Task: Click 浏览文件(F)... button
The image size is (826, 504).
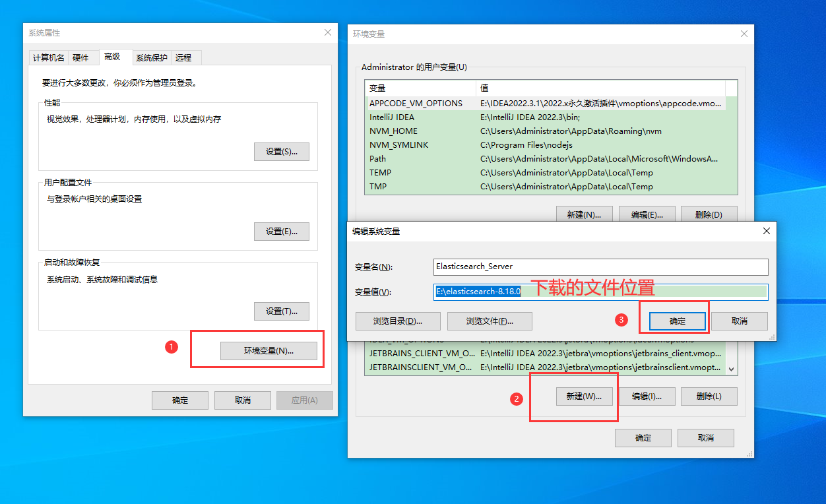Action: 490,321
